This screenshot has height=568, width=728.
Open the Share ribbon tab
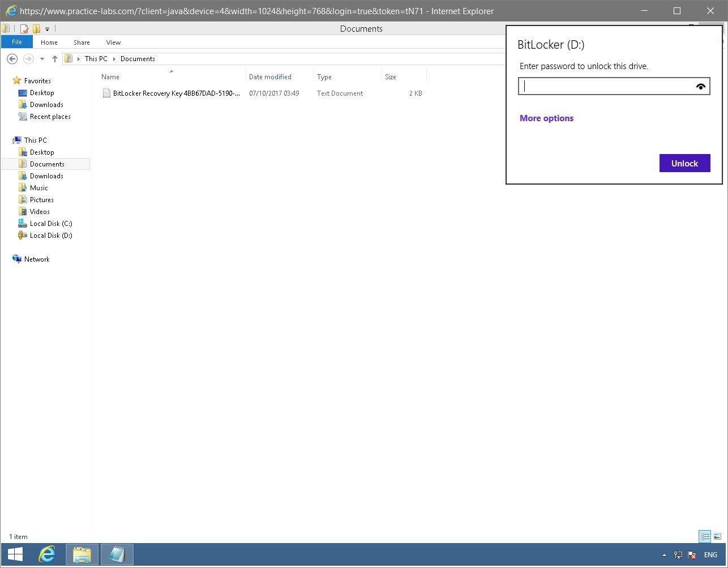click(82, 42)
